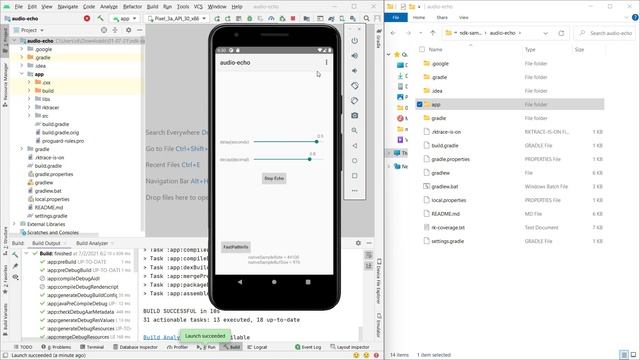Click the locate target icon in Project panel
This screenshot has height=360, width=640.
point(104,30)
